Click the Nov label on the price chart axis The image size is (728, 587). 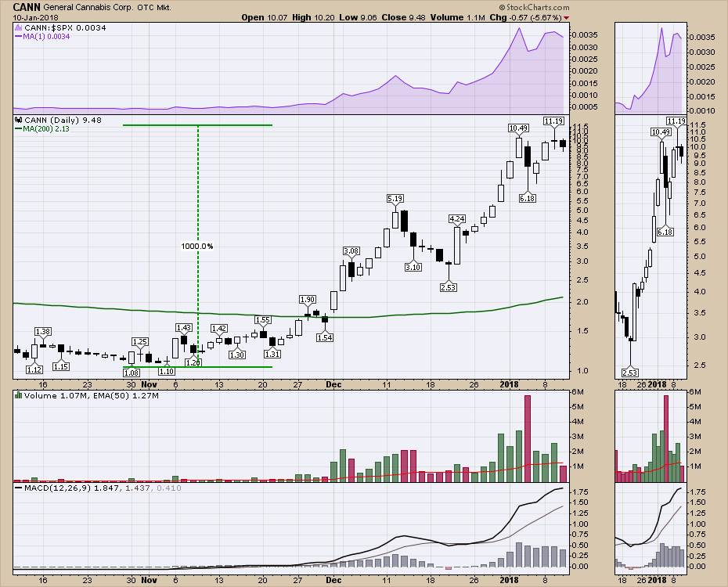point(149,384)
